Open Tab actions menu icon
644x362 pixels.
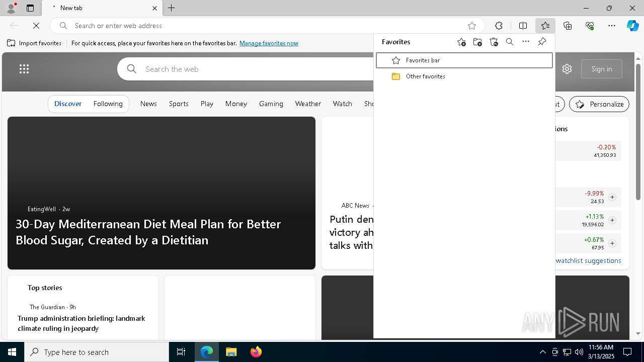click(x=30, y=8)
